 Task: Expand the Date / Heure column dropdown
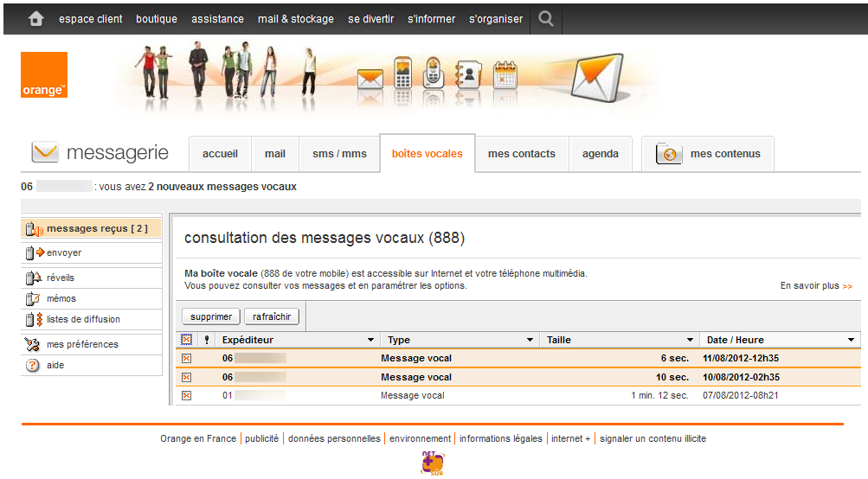[x=851, y=341]
